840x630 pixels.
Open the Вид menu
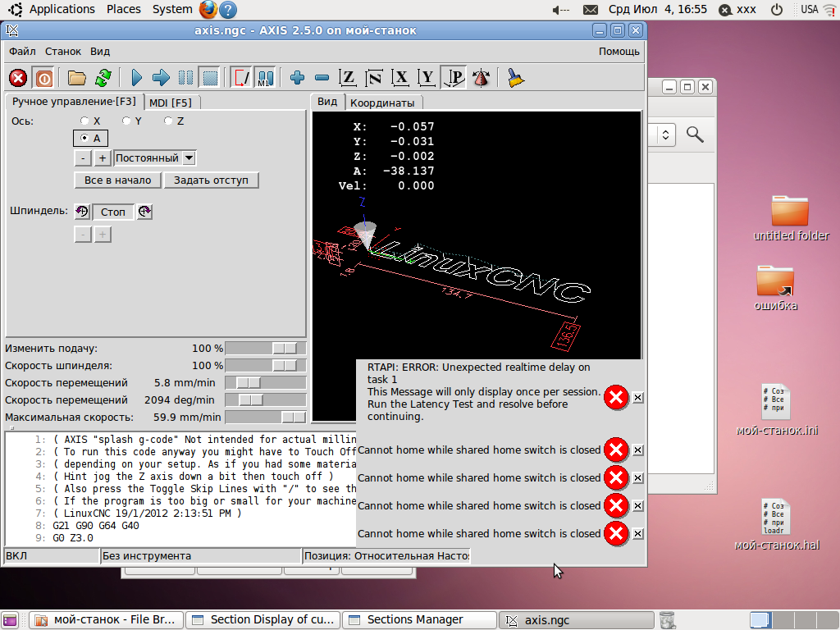click(x=100, y=52)
